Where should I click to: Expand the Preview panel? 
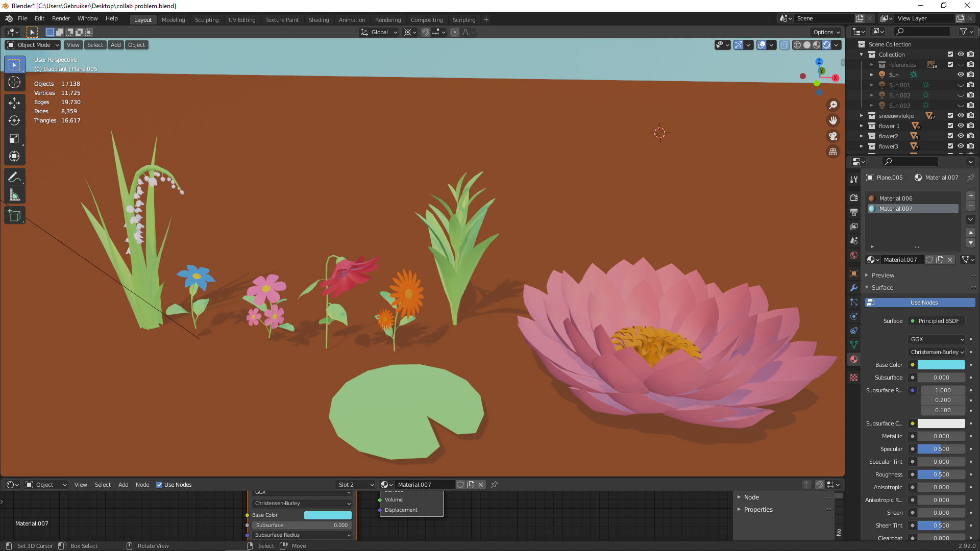[x=883, y=275]
